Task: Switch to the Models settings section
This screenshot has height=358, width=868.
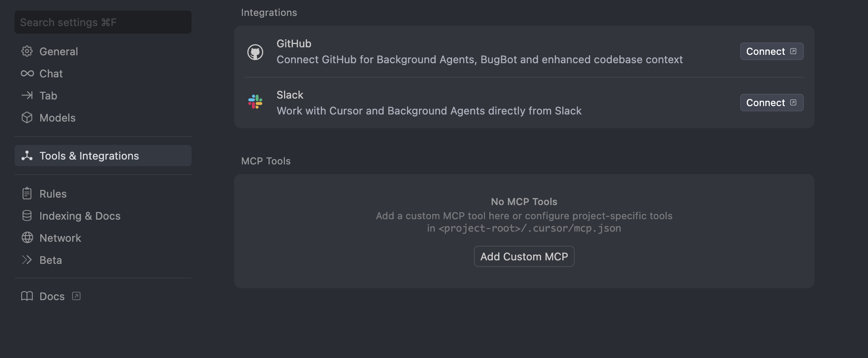Action: pos(58,118)
